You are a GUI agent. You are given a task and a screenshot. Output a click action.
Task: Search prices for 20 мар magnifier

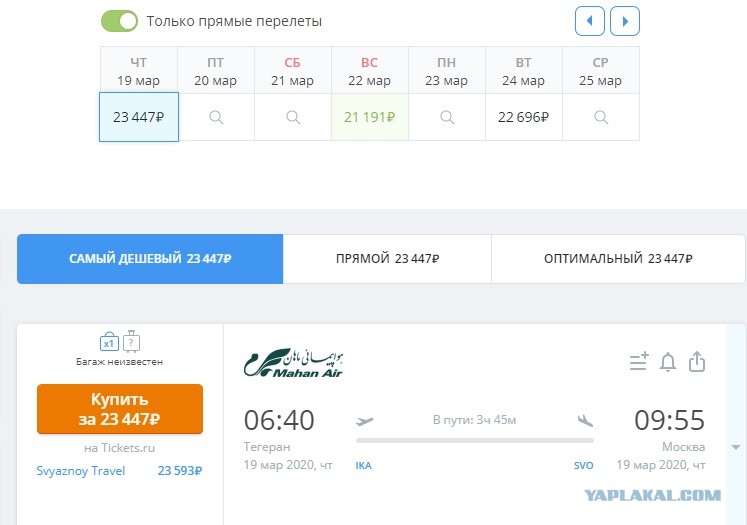tap(216, 117)
